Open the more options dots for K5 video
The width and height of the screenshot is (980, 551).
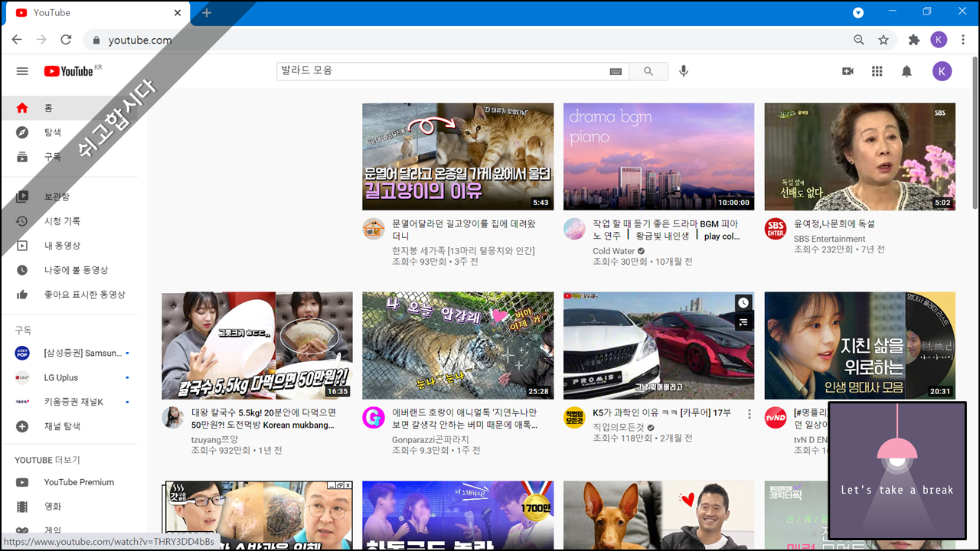(x=750, y=414)
